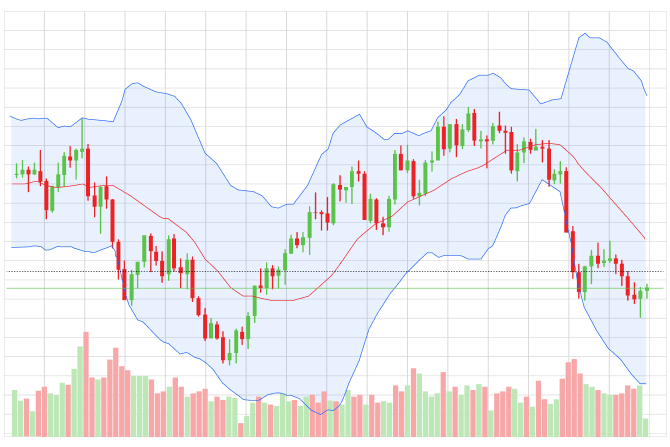Click the left start of the red moving average
This screenshot has width=670, height=447.
pyautogui.click(x=11, y=183)
